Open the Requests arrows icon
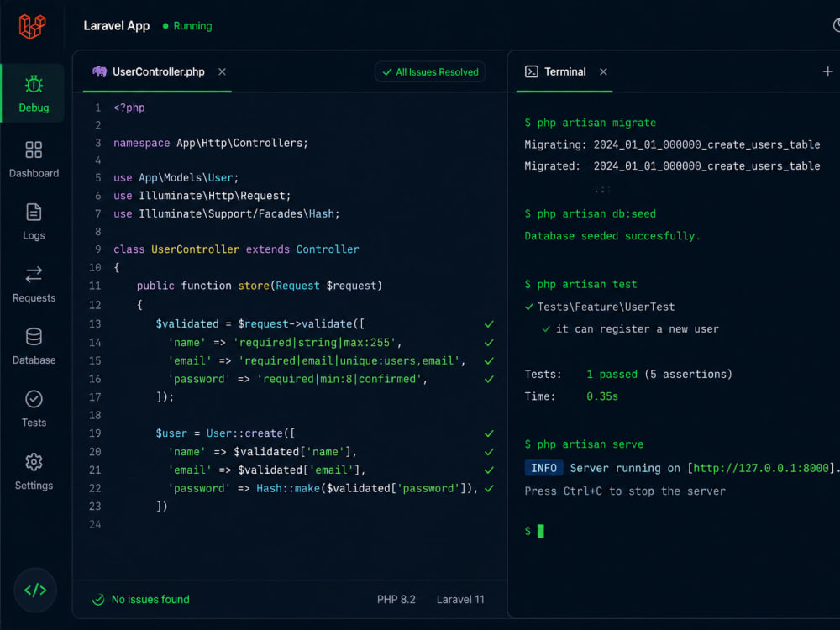 (34, 275)
